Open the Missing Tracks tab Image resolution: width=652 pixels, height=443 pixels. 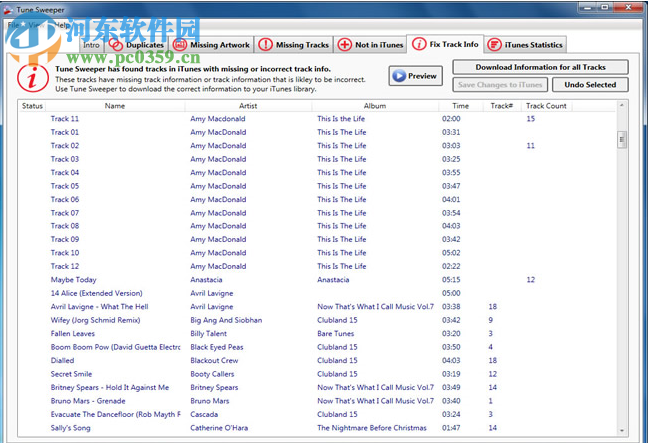(x=294, y=45)
